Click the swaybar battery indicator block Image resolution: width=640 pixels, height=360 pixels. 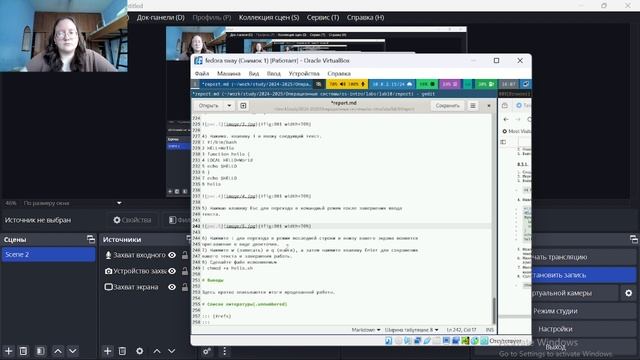pos(486,84)
